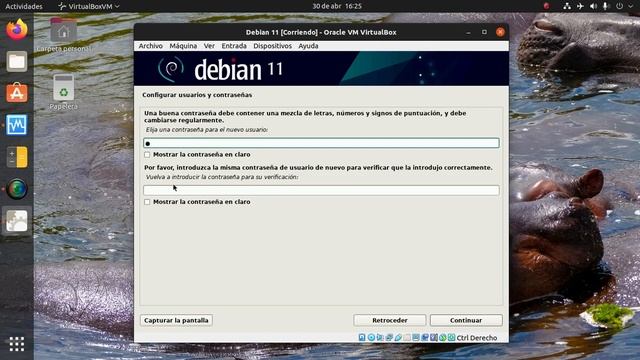Click the shared folders indicator in VirtualBox status bar
Image resolution: width=640 pixels, height=360 pixels.
(407, 338)
